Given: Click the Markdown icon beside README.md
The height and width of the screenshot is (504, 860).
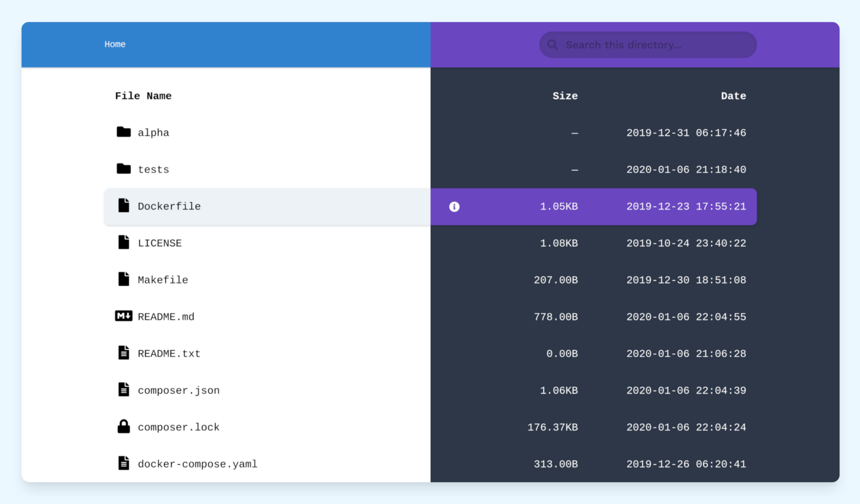Looking at the screenshot, I should click(123, 316).
